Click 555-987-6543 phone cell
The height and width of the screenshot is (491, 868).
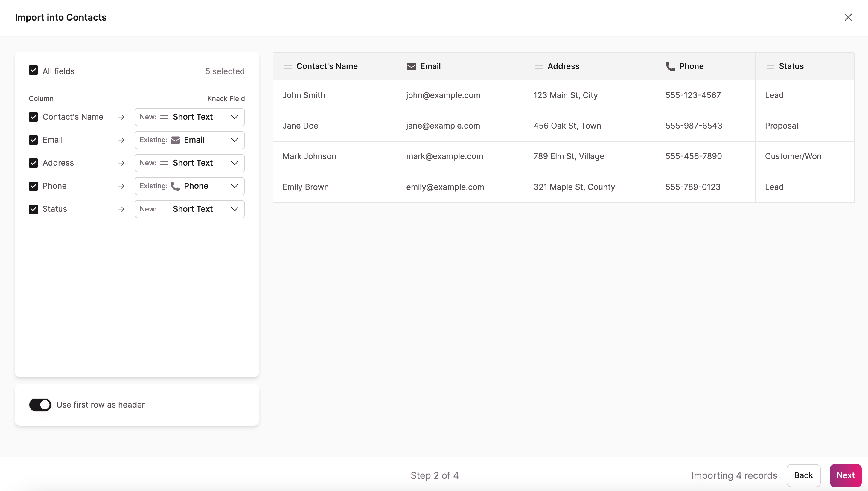click(706, 126)
